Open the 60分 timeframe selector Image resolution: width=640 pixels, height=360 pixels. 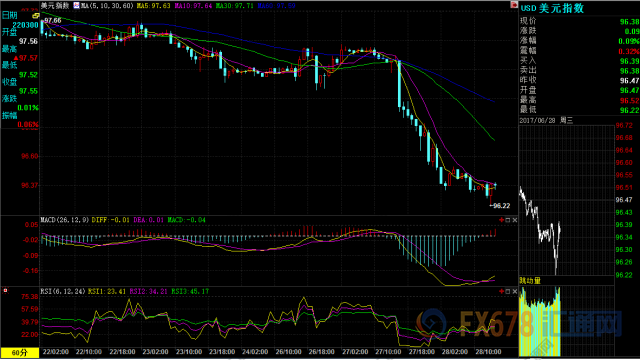[20, 352]
